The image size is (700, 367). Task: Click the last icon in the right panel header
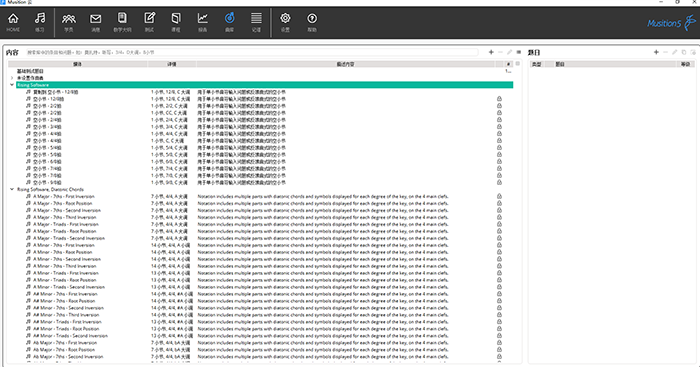(x=693, y=52)
